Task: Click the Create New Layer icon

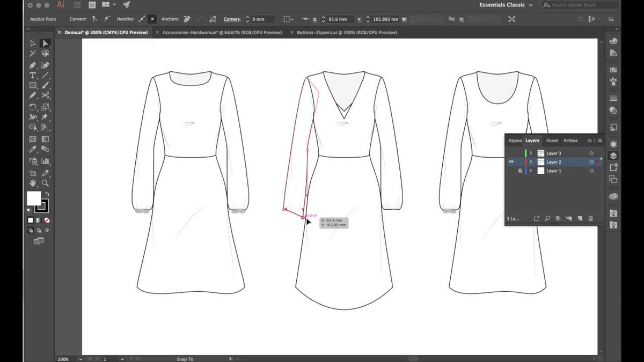Action: pos(580,219)
